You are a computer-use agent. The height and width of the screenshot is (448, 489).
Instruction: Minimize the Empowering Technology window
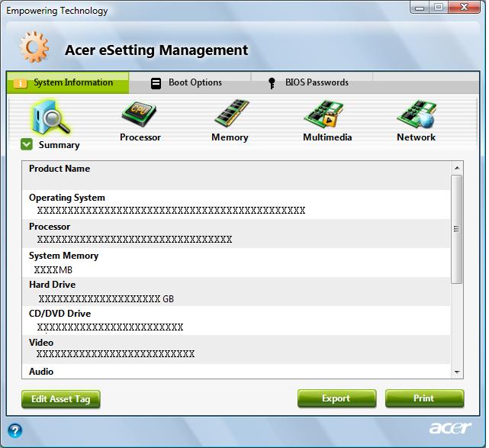(x=420, y=8)
